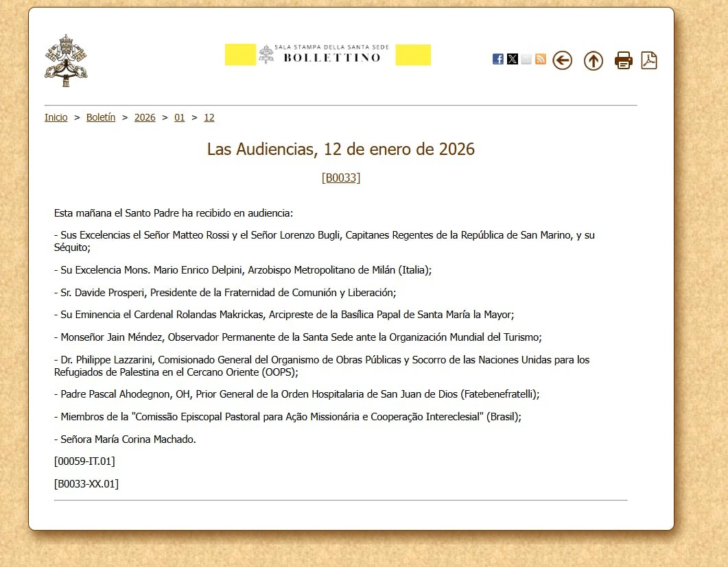Image resolution: width=728 pixels, height=567 pixels.
Task: Open the RSS feed
Action: tap(541, 59)
